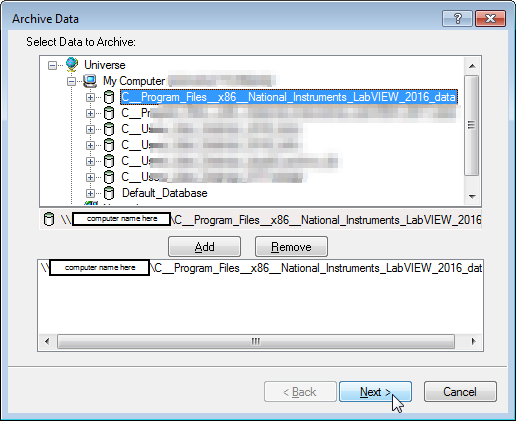Click the help question mark button

coord(457,18)
